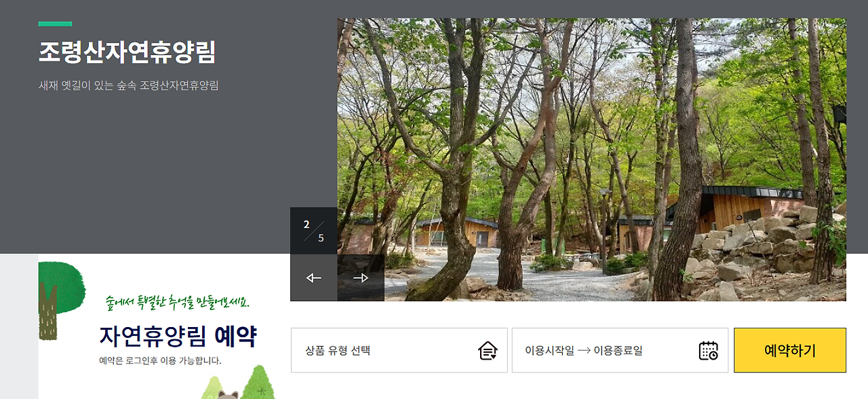The height and width of the screenshot is (399, 868).
Task: Click the green handwritten slogan text
Action: pos(178,302)
